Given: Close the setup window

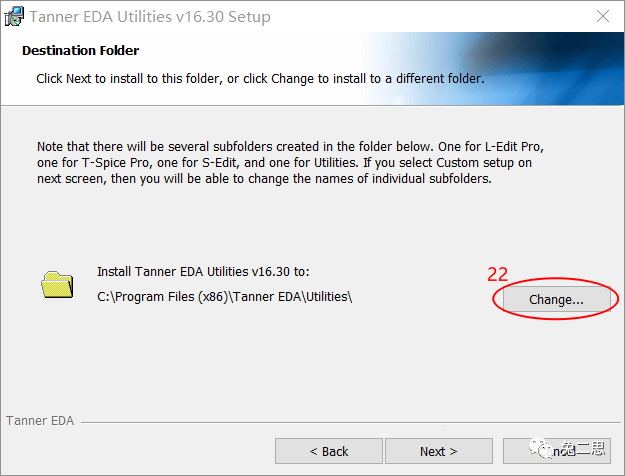Looking at the screenshot, I should coord(601,17).
